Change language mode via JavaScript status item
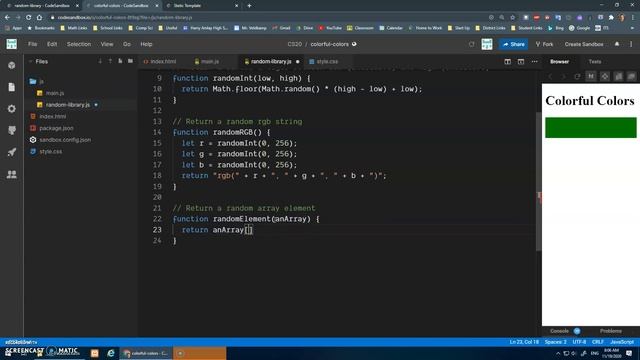 [622, 342]
